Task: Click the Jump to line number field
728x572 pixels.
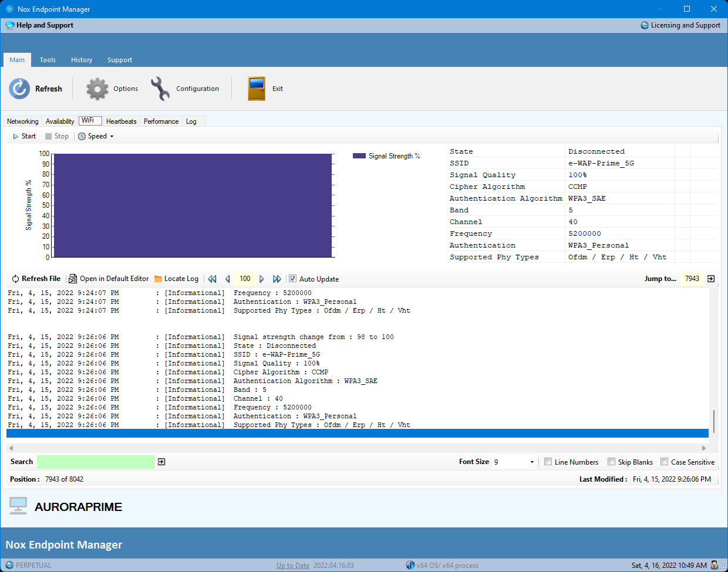Action: click(692, 279)
